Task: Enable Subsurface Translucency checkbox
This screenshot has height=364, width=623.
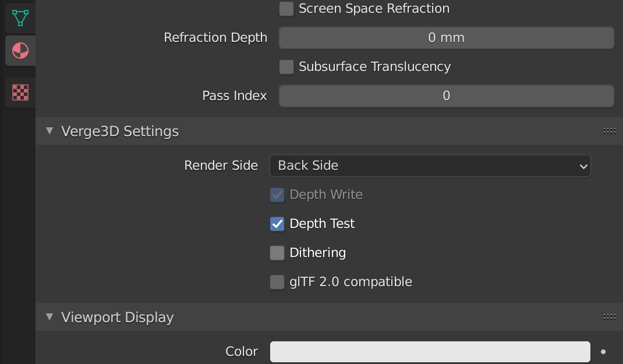Action: tap(286, 67)
